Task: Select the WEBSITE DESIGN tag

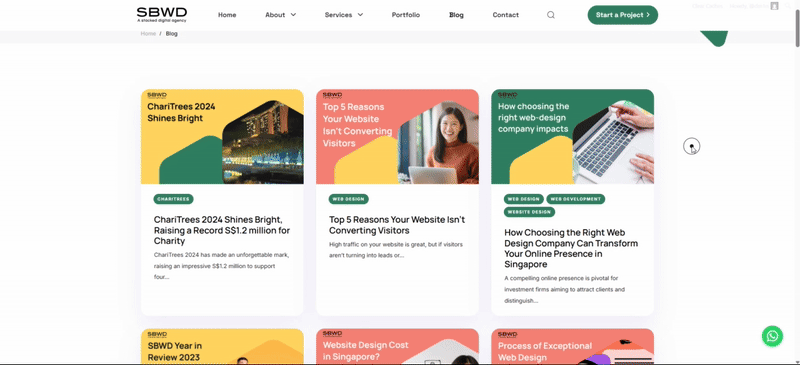Action: pos(529,212)
